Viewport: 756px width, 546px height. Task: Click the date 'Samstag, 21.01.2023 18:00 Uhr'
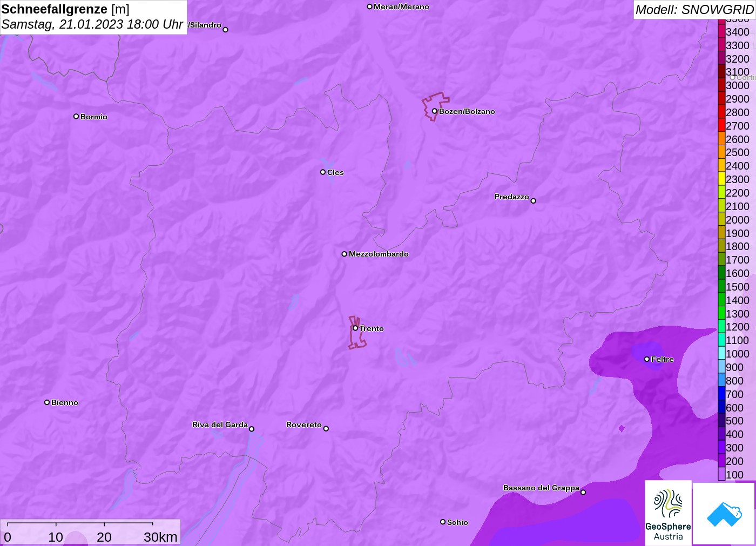(92, 24)
